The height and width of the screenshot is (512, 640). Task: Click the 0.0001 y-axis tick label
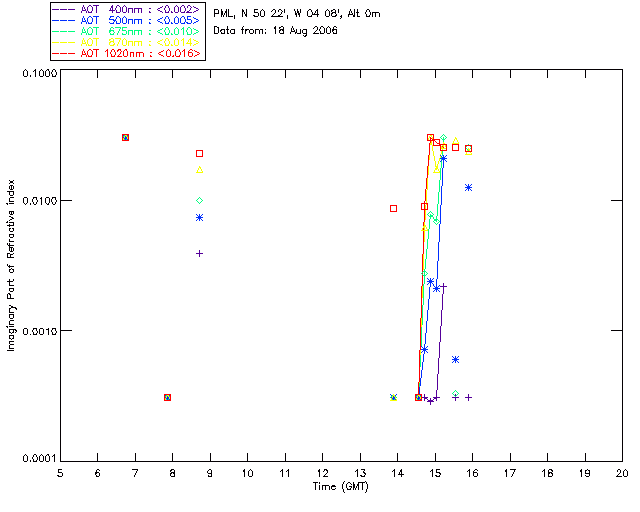pyautogui.click(x=39, y=459)
